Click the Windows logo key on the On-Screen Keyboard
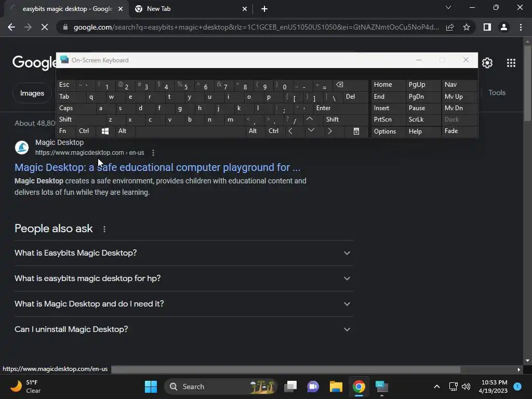Screen dimensions: 532x399 coord(105,131)
